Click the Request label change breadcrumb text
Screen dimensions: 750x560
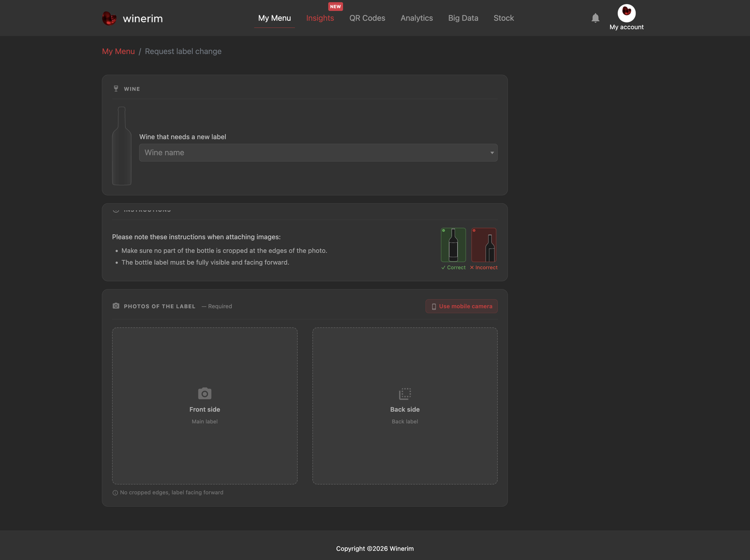pos(183,51)
